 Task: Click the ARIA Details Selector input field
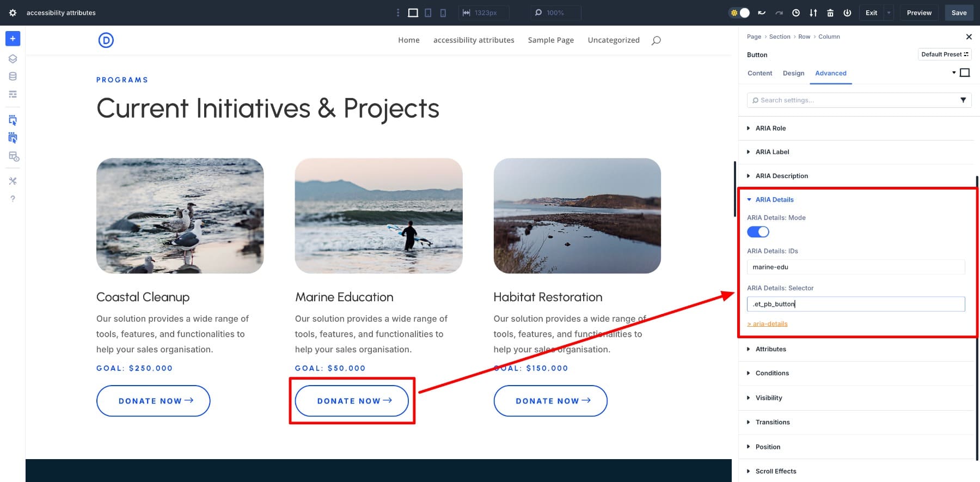(856, 304)
